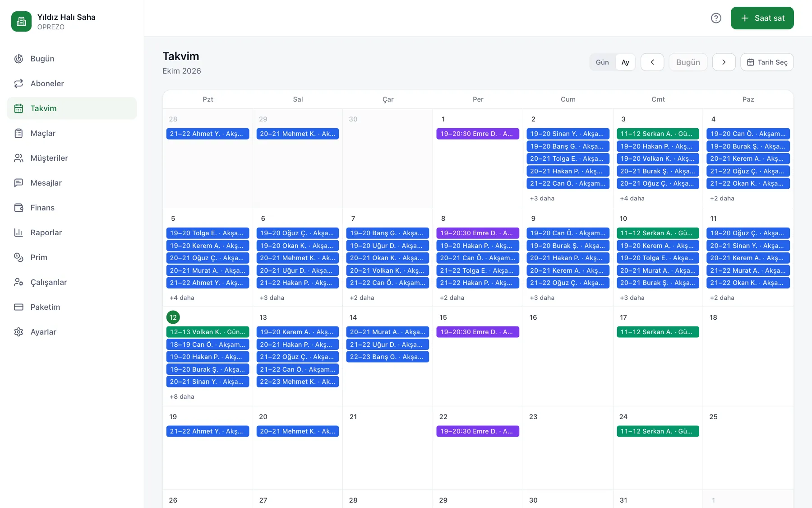Open 19–20 Barış G. booking on day 7
Image resolution: width=812 pixels, height=508 pixels.
[x=388, y=233]
